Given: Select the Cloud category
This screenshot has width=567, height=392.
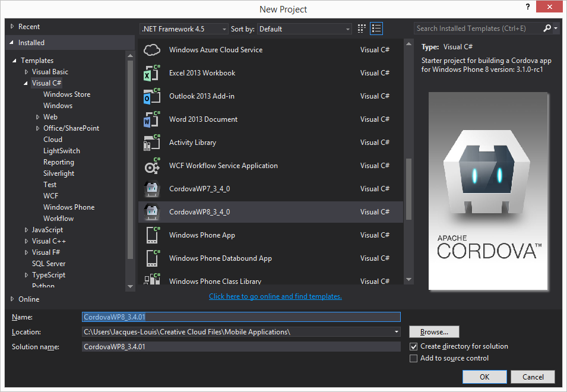Looking at the screenshot, I should tap(53, 140).
